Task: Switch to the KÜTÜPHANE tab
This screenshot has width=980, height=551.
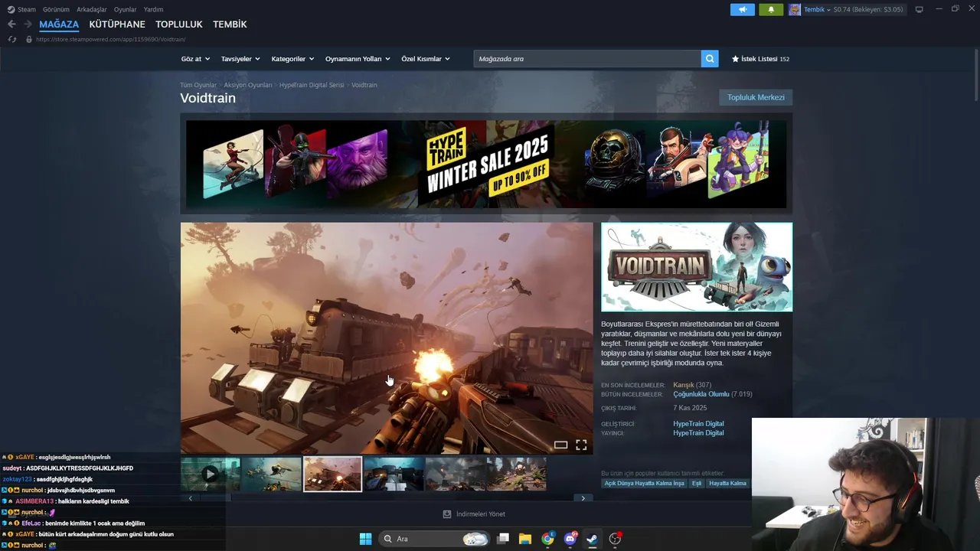Action: coord(117,24)
